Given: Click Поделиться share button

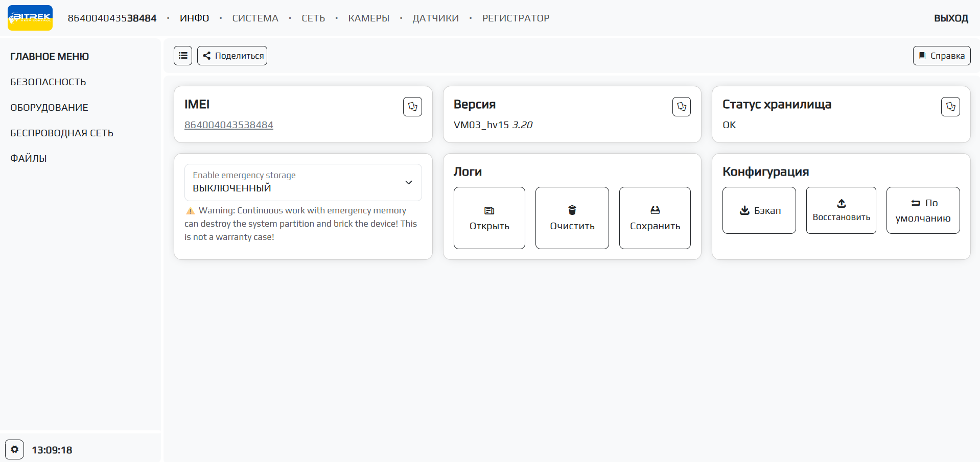Looking at the screenshot, I should pyautogui.click(x=232, y=56).
